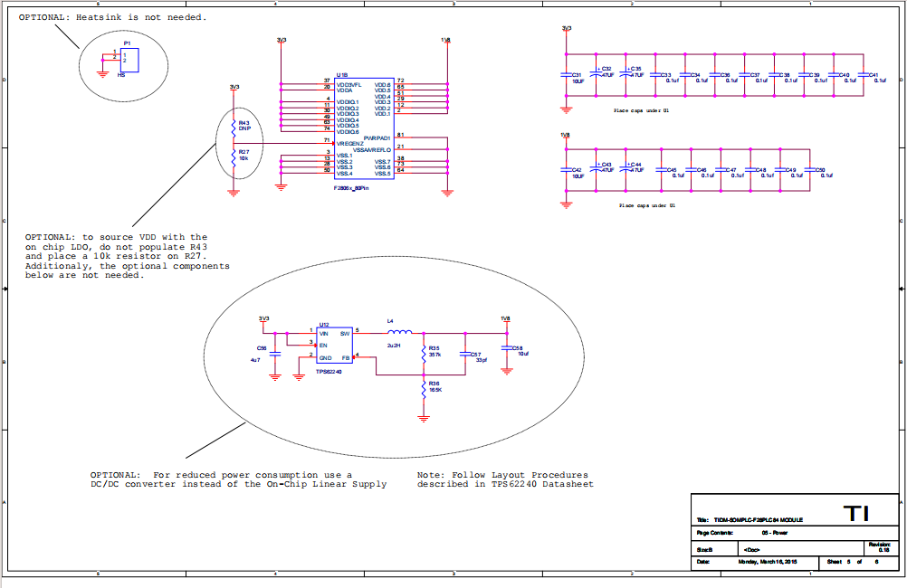Click the VDDA pin label
This screenshot has height=588, width=907.
pos(344,90)
